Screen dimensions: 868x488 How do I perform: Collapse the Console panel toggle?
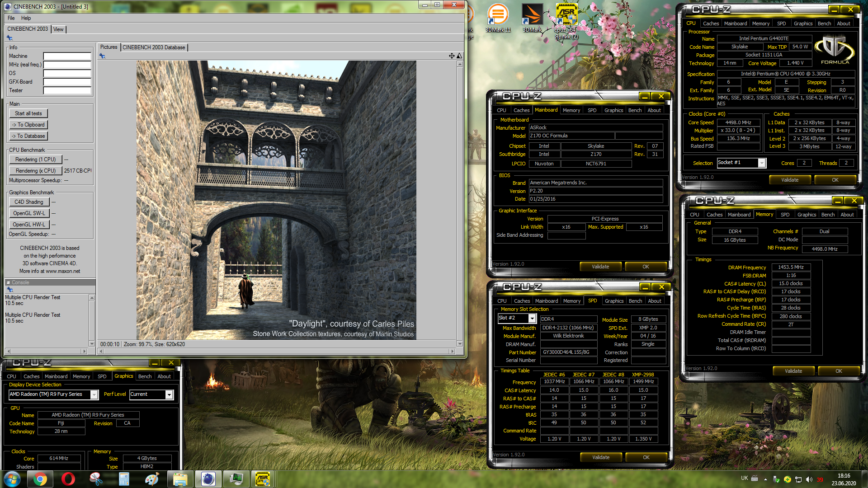tap(8, 282)
